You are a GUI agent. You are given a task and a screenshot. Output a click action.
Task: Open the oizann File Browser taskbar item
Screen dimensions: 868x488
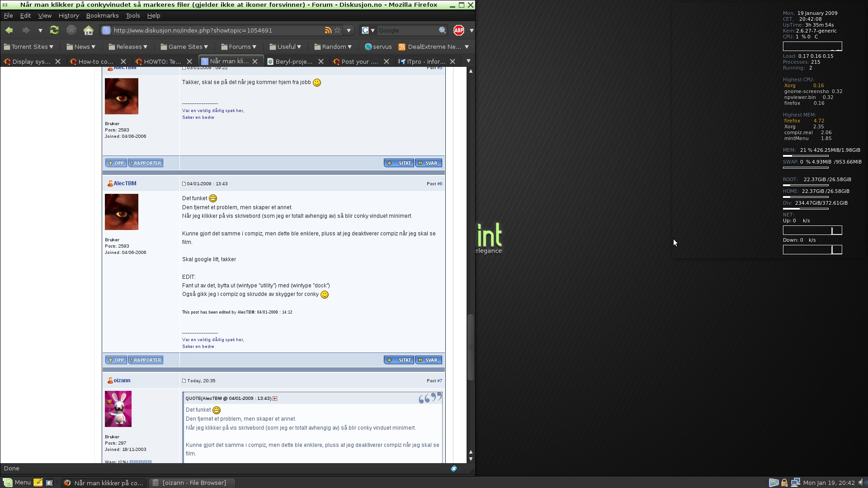tap(193, 483)
